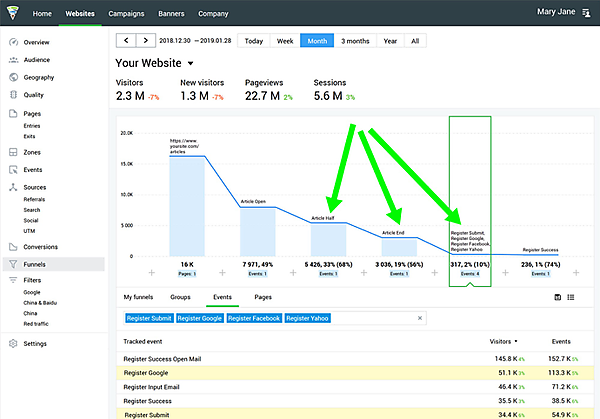Select the 3 months period button
The image size is (600, 419).
pos(355,41)
